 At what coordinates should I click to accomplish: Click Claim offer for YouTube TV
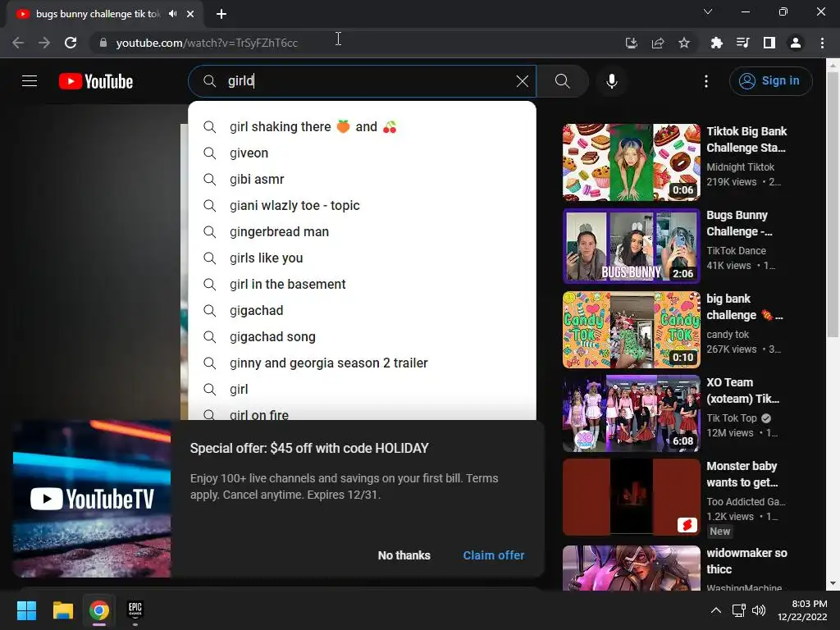click(493, 555)
